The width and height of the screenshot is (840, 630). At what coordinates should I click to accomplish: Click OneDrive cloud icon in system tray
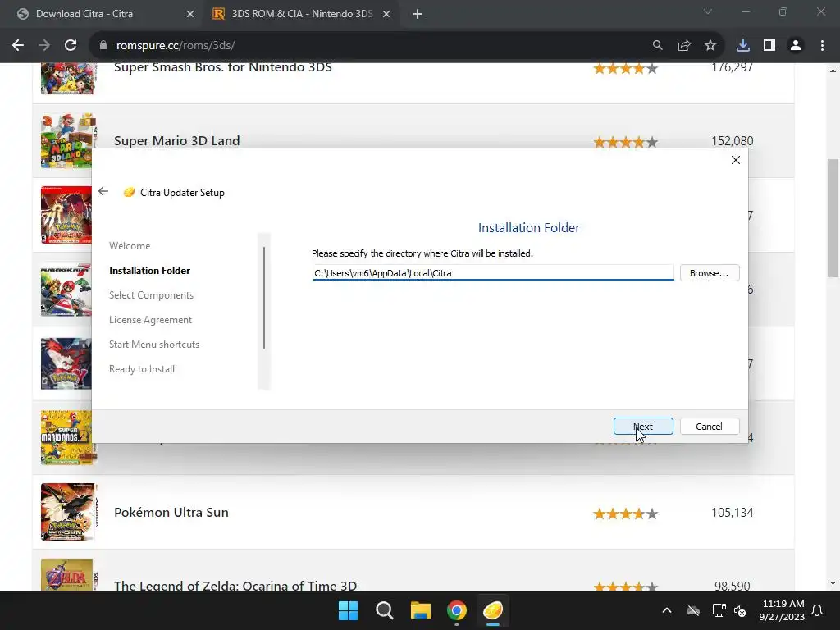coord(693,610)
